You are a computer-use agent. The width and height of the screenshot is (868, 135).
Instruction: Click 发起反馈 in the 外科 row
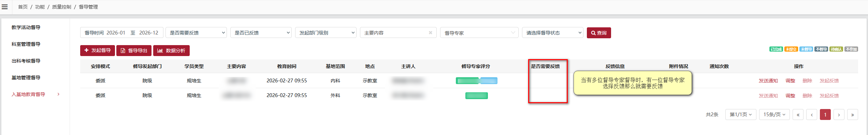point(829,96)
